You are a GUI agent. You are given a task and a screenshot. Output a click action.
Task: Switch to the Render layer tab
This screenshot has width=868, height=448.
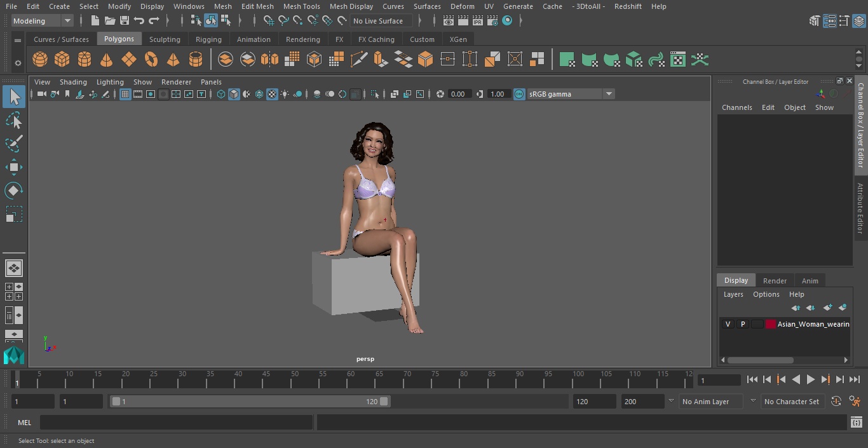coord(775,281)
